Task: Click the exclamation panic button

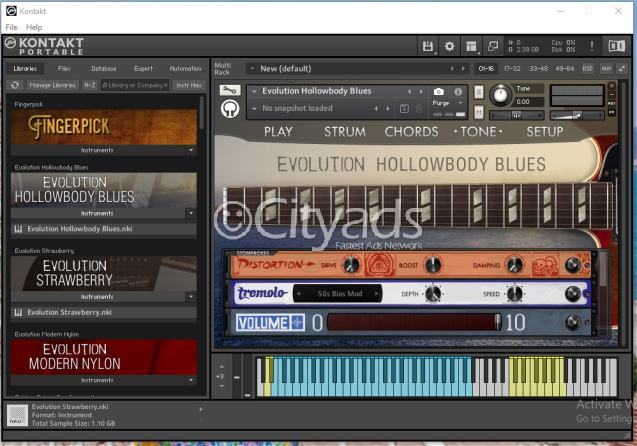Action: coord(592,46)
